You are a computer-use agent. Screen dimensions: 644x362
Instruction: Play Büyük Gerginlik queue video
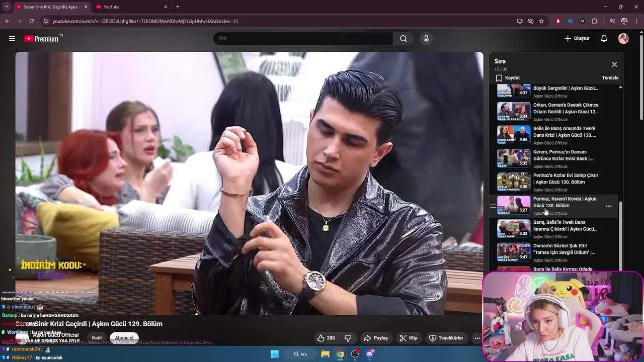pyautogui.click(x=554, y=91)
